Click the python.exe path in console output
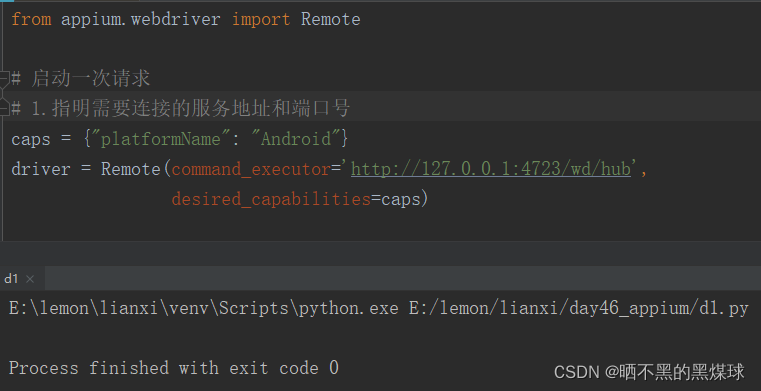This screenshot has height=391, width=761. pos(204,309)
